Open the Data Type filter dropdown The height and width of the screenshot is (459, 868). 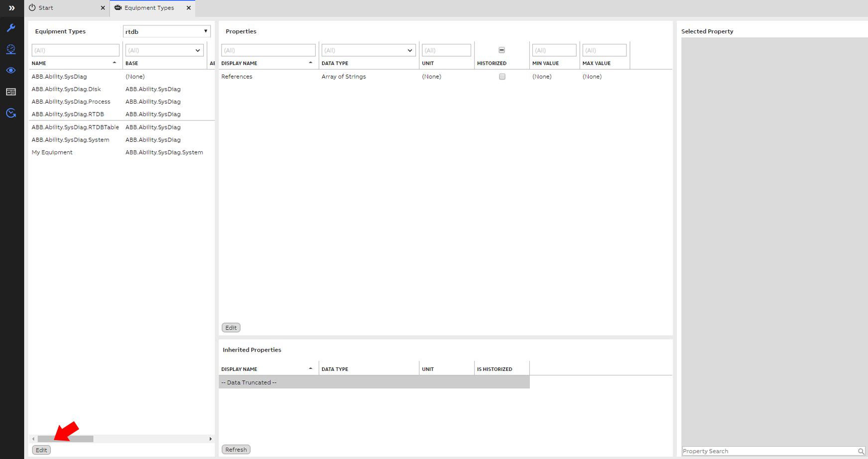point(369,50)
